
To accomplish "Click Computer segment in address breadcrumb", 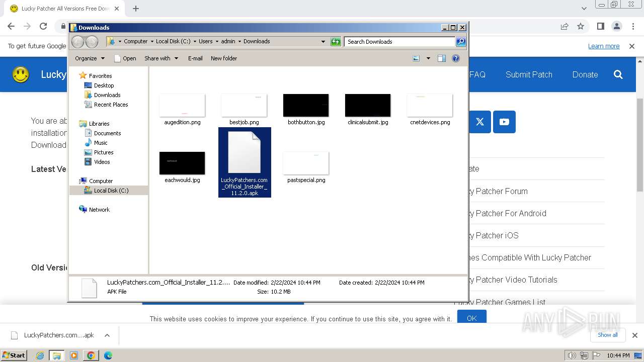I will click(x=135, y=42).
